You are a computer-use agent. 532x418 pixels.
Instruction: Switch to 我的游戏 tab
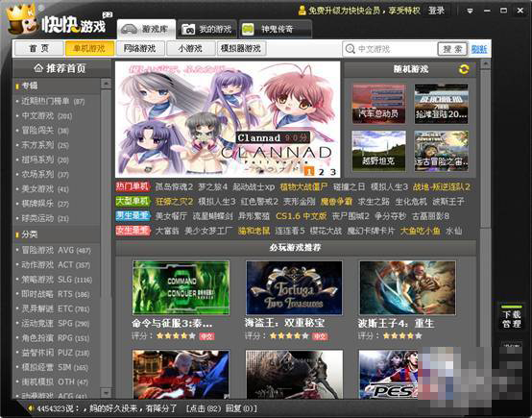point(207,29)
